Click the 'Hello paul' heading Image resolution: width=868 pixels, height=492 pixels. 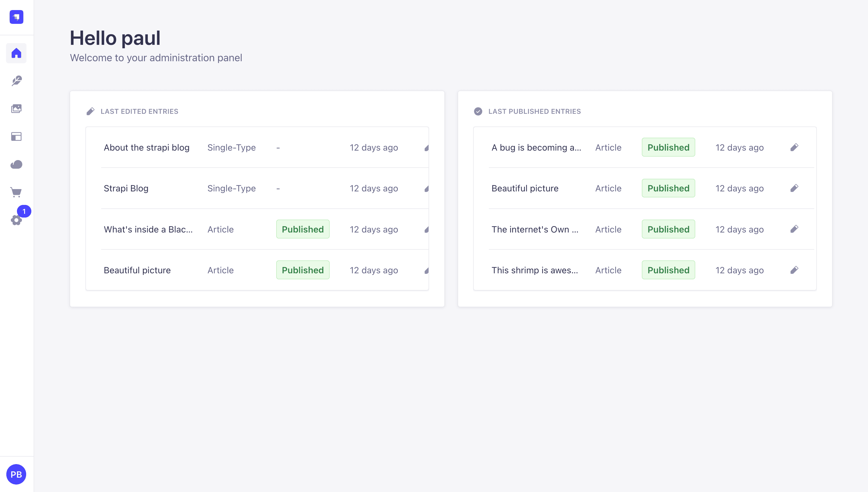pos(115,38)
